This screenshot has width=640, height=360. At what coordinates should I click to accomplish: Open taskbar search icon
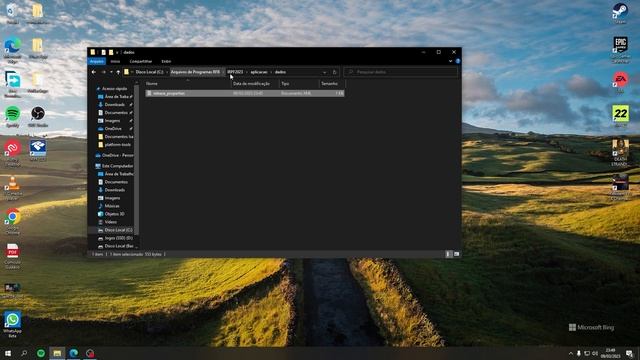[x=24, y=353]
